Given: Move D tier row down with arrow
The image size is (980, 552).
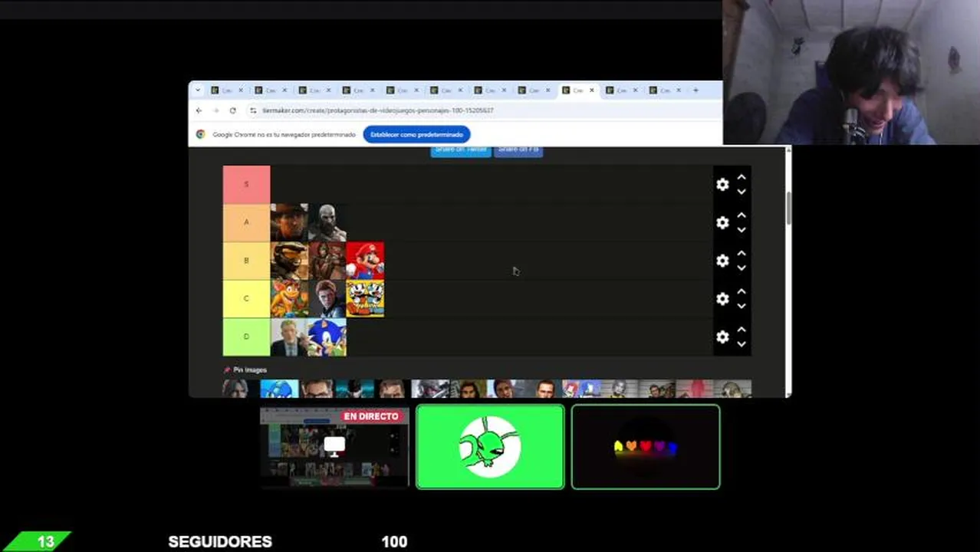Looking at the screenshot, I should pyautogui.click(x=742, y=345).
